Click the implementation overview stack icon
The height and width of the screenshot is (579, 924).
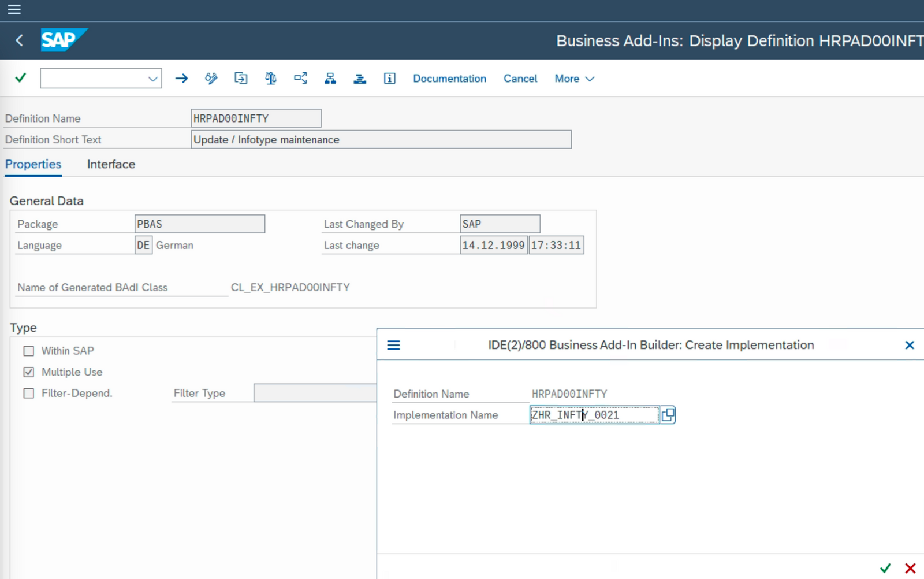360,78
